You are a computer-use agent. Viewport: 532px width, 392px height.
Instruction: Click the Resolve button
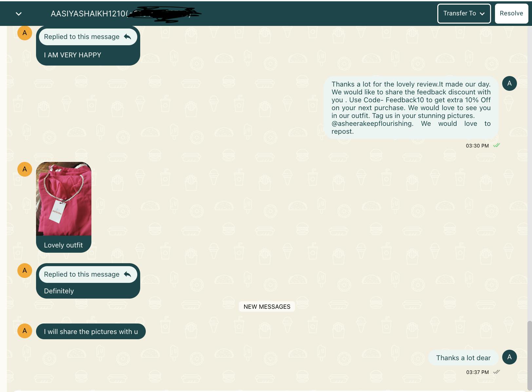[511, 13]
